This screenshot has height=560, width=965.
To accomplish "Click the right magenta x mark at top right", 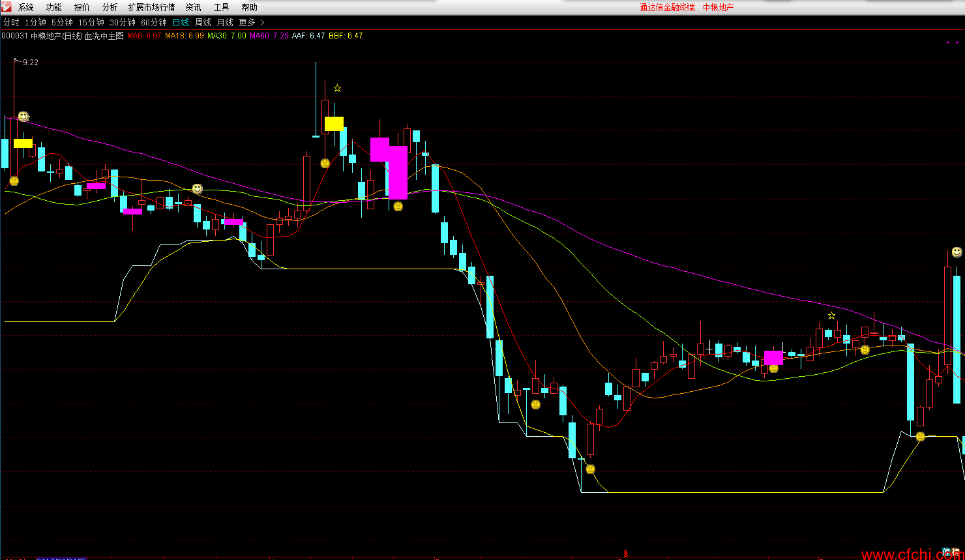I will point(957,42).
